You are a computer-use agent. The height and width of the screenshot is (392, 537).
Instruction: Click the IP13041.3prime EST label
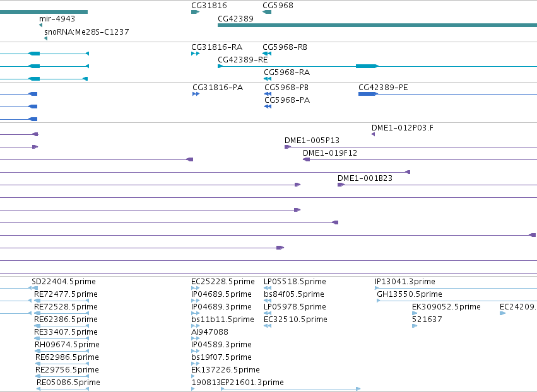405,282
